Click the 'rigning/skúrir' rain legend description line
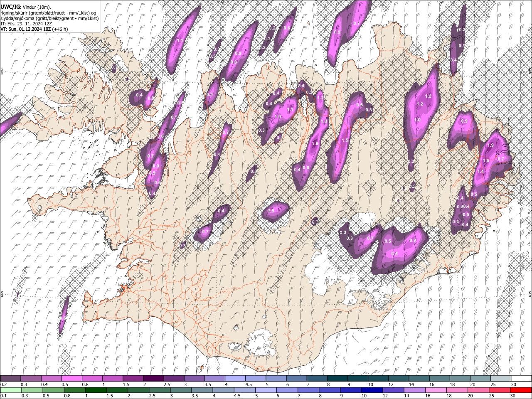The height and width of the screenshot is (399, 532). (x=48, y=13)
